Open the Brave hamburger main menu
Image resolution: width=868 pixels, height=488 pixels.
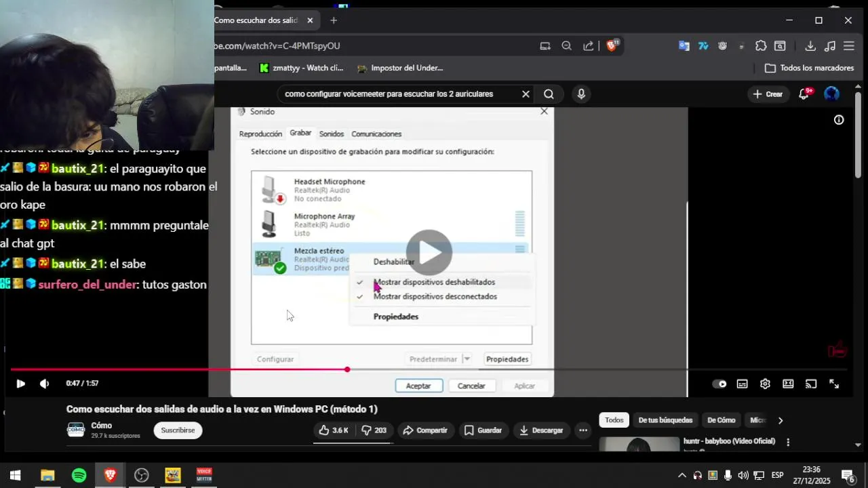pyautogui.click(x=849, y=46)
